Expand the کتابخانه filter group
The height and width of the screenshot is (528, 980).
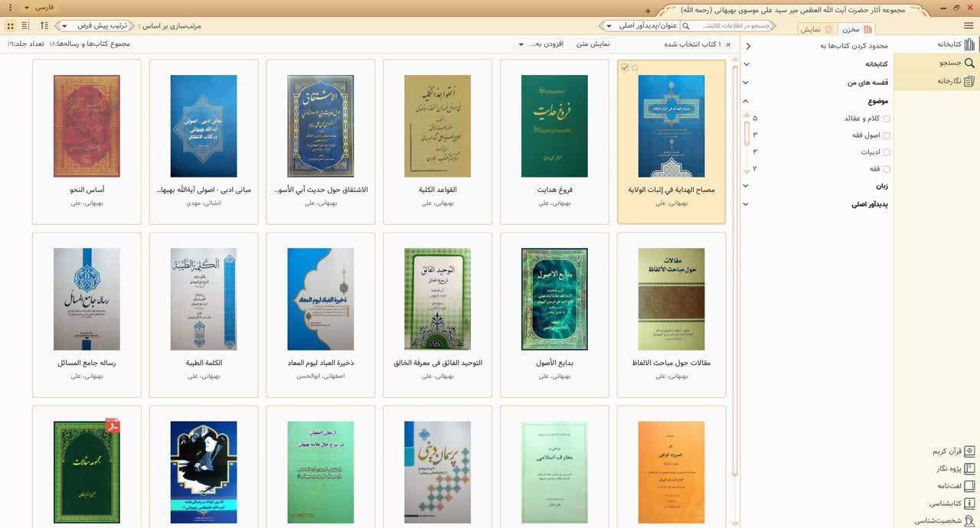click(x=746, y=64)
